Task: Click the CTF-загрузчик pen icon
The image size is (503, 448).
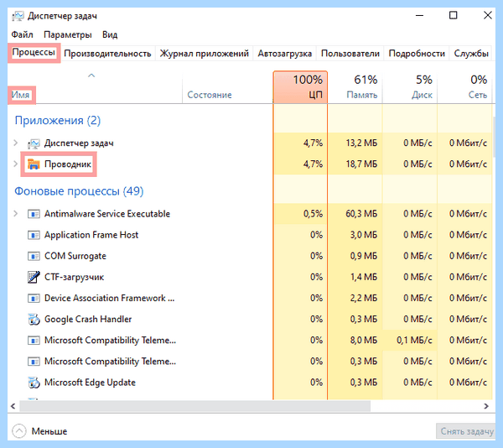Action: coord(34,277)
